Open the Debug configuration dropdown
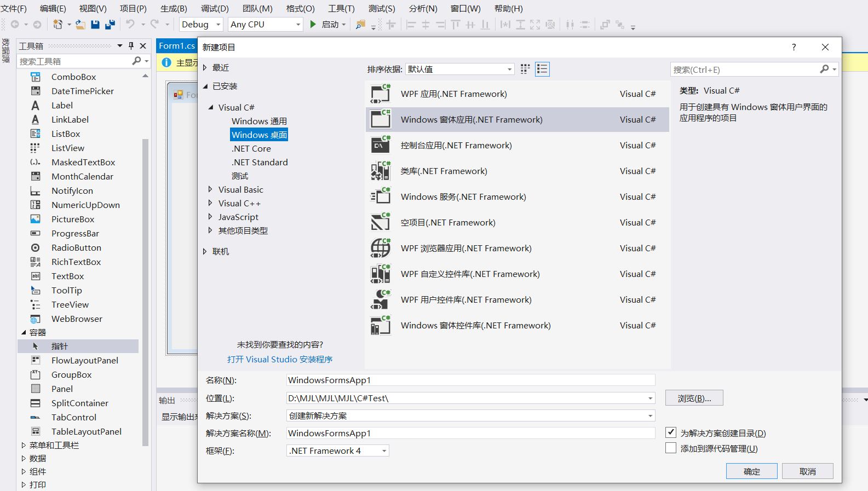 tap(218, 24)
